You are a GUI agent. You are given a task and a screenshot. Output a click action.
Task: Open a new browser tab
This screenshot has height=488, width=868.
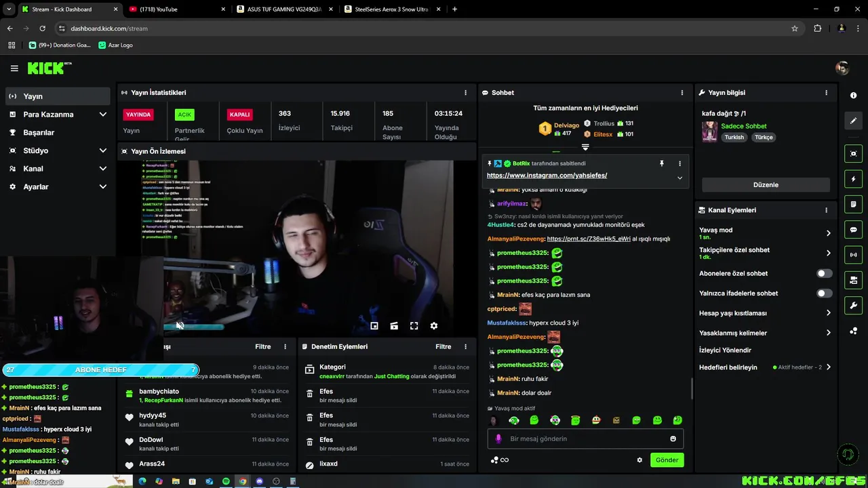pos(454,9)
